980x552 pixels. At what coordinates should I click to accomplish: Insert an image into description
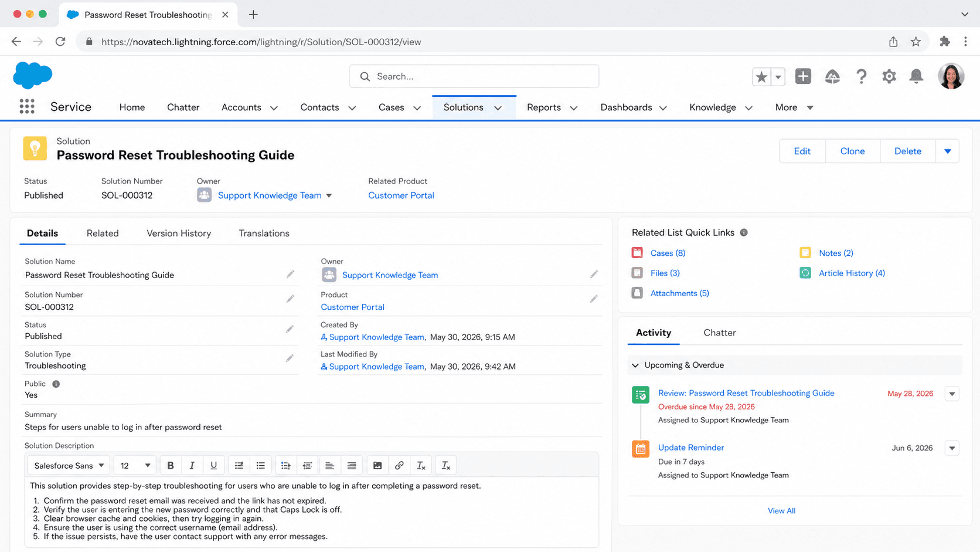pos(377,465)
